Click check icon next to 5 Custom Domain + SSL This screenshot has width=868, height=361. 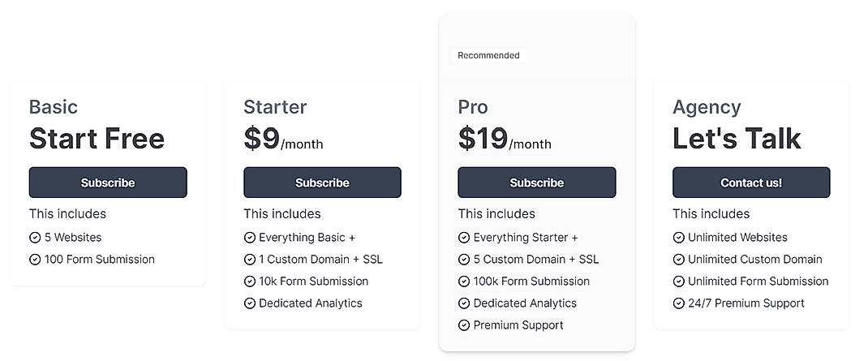pyautogui.click(x=464, y=260)
